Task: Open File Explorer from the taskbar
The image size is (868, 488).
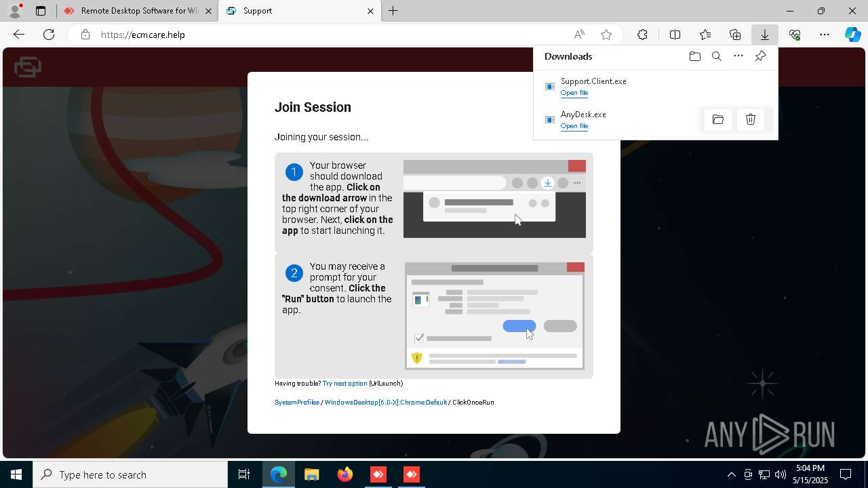Action: click(x=312, y=474)
